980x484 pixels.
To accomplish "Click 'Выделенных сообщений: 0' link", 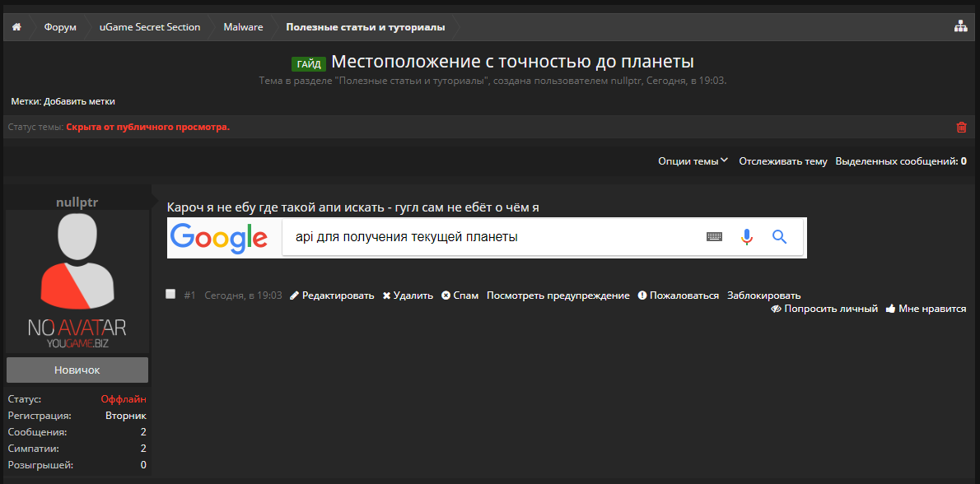I will [x=901, y=161].
